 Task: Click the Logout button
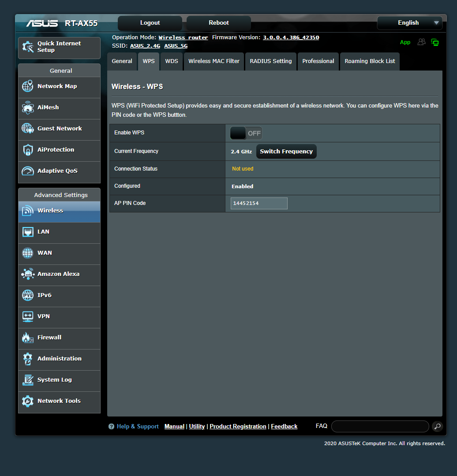[x=150, y=23]
